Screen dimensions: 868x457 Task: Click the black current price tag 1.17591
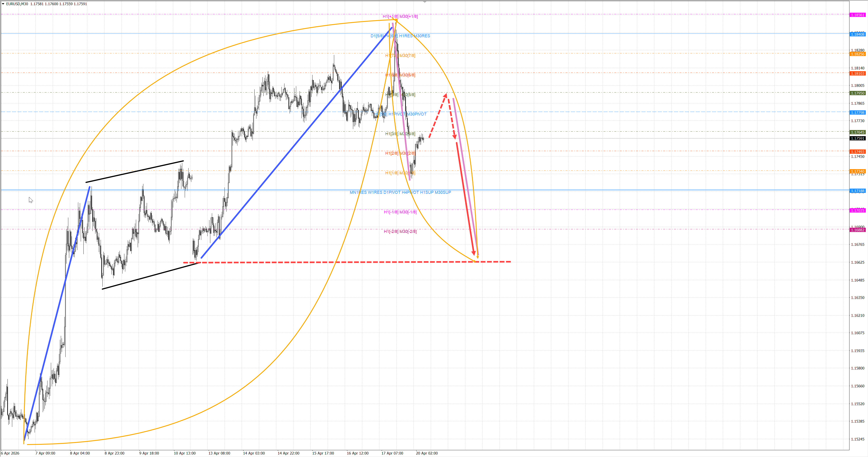point(857,139)
